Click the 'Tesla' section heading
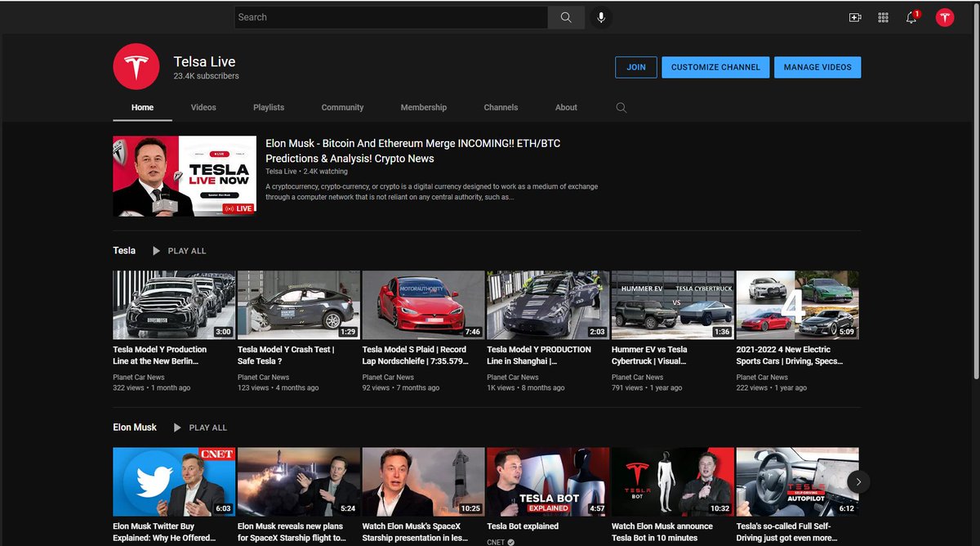This screenshot has width=980, height=546. pos(124,251)
